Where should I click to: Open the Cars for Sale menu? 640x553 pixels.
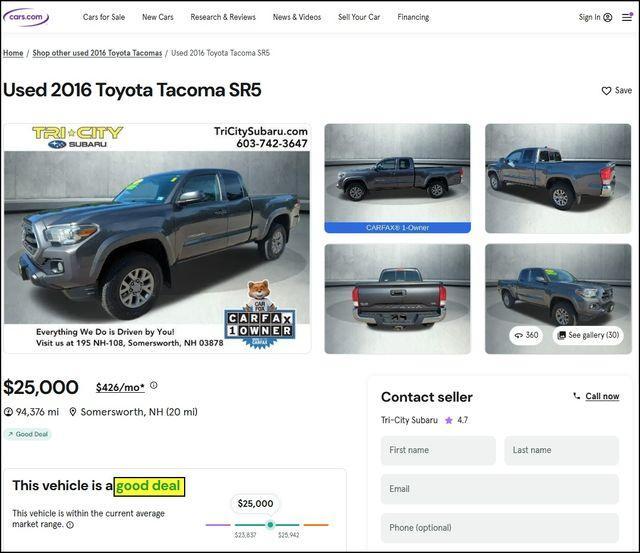click(104, 17)
